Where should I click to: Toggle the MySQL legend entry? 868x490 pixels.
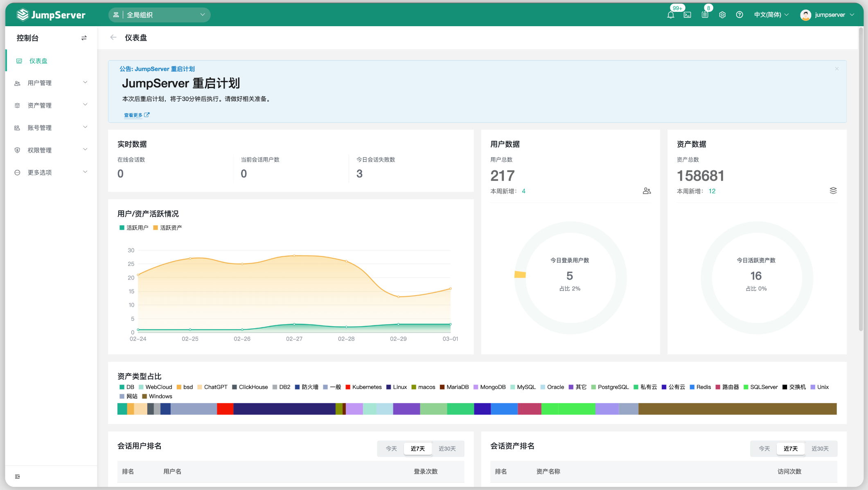(x=523, y=387)
